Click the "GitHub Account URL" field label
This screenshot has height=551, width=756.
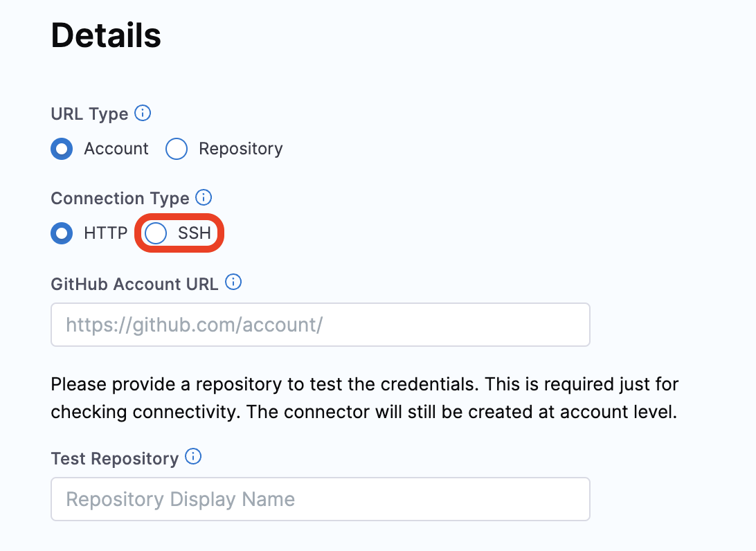pyautogui.click(x=134, y=284)
